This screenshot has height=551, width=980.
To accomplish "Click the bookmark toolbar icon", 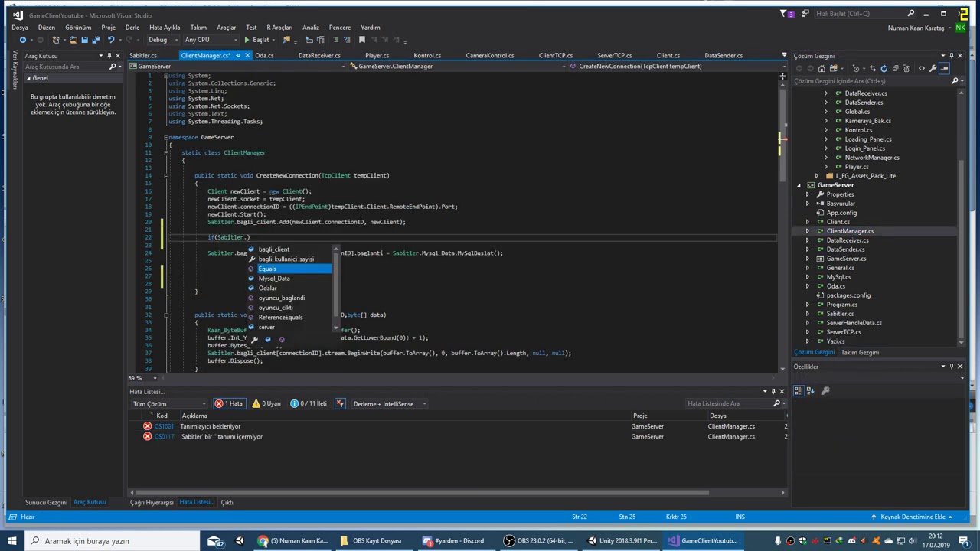I will [362, 40].
